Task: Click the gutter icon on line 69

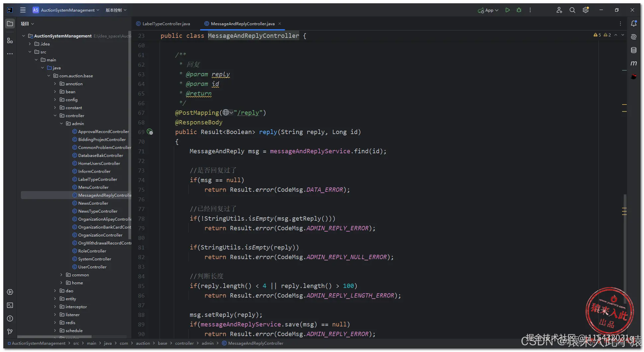Action: (x=150, y=132)
